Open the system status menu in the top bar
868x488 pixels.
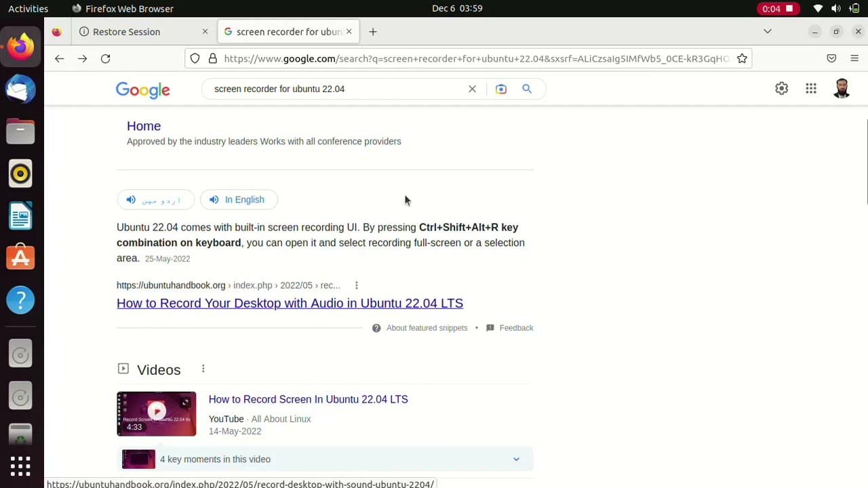tap(836, 9)
